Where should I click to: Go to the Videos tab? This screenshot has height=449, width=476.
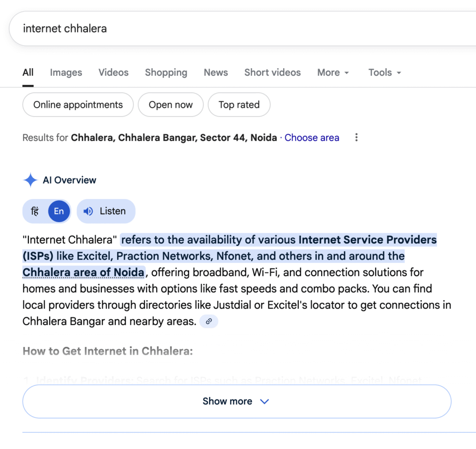pyautogui.click(x=113, y=73)
